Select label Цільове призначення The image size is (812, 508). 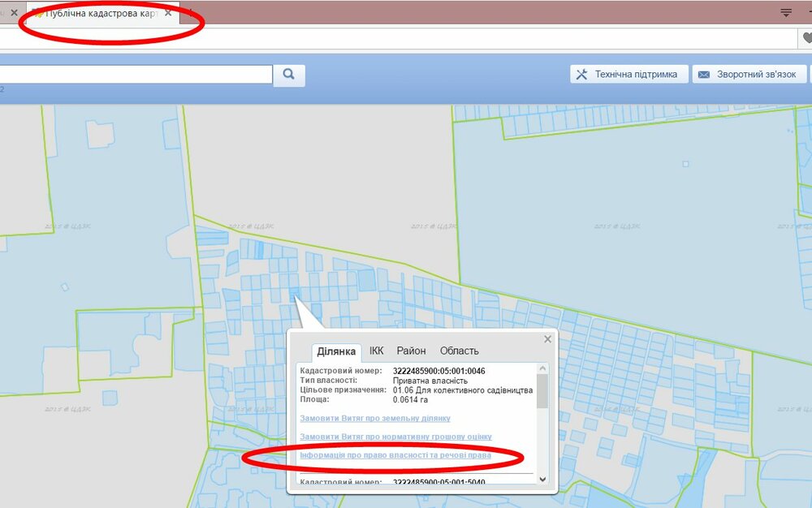pos(343,390)
